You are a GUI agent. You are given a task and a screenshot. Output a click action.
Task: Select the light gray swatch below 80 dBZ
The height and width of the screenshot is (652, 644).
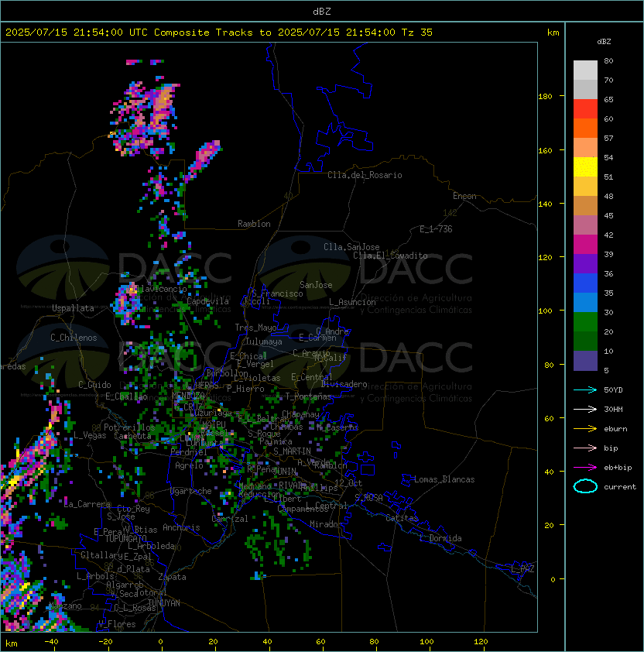coord(585,70)
